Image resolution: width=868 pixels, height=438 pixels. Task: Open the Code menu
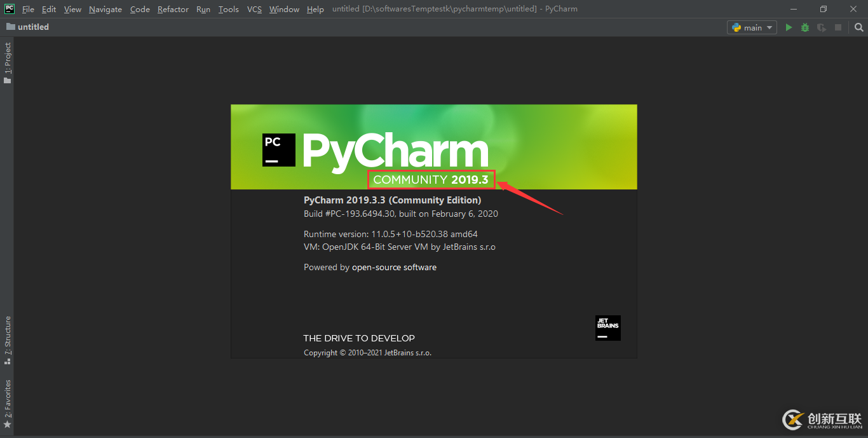click(x=140, y=9)
